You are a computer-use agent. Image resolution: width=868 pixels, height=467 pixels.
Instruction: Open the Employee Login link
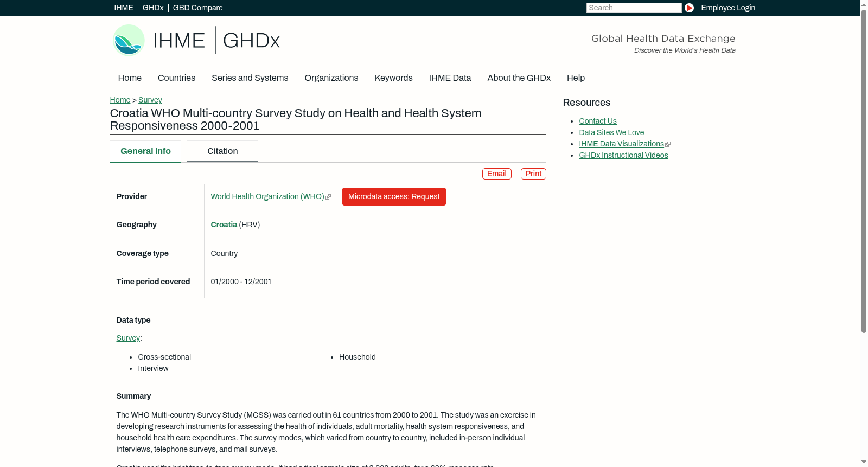coord(728,8)
